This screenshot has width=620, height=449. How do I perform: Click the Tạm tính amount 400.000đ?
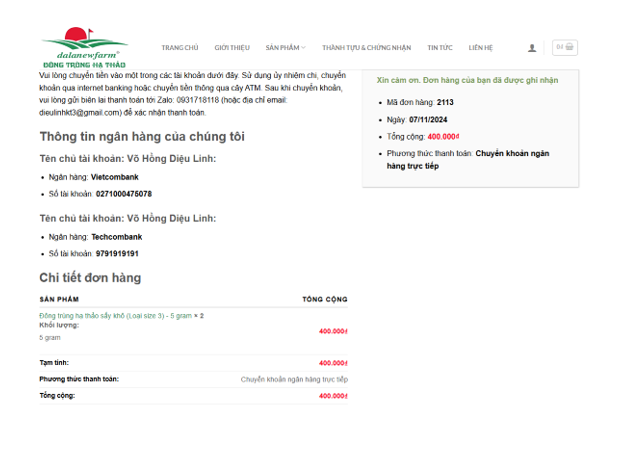333,363
